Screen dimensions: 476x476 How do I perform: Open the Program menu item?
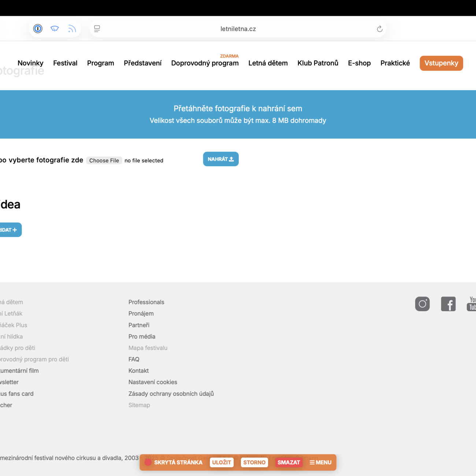100,63
